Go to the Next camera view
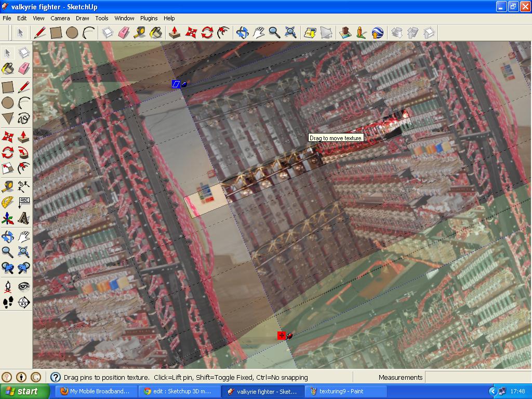The height and width of the screenshot is (399, 532). (x=24, y=268)
